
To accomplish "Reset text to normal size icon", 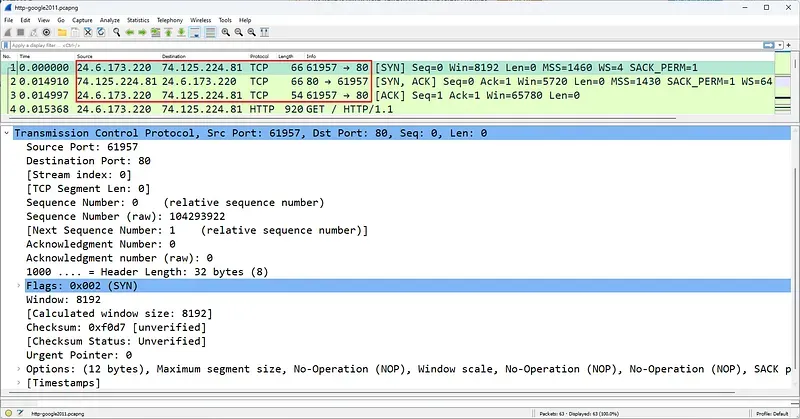I will pos(252,32).
